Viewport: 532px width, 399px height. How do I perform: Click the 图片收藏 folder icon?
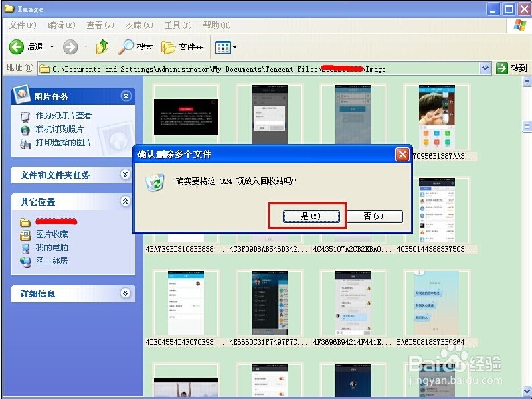25,236
